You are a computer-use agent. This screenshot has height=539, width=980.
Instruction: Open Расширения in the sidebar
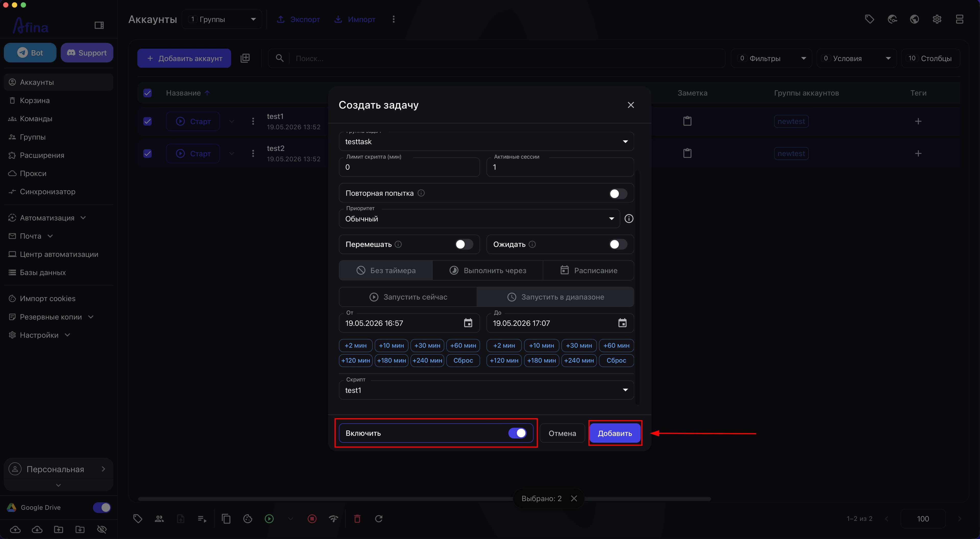pyautogui.click(x=59, y=155)
